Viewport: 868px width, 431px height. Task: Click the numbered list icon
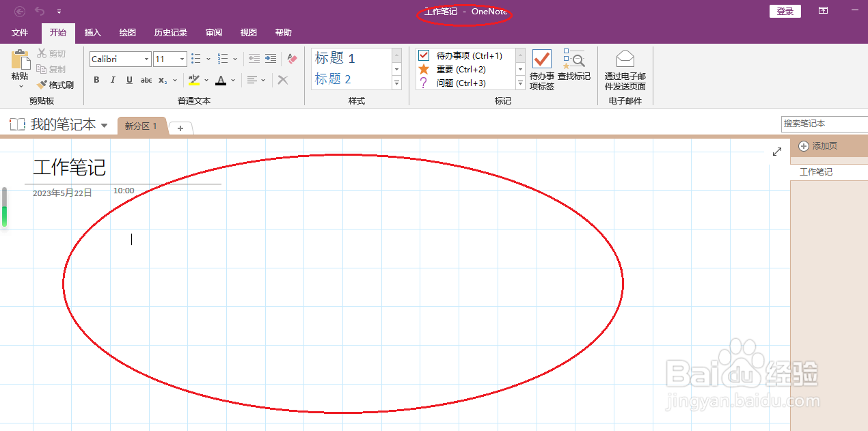[223, 59]
